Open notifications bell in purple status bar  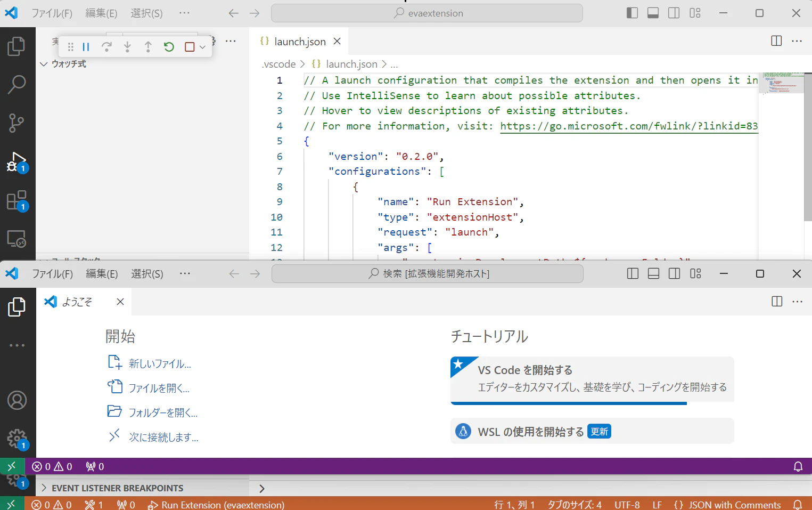click(798, 466)
